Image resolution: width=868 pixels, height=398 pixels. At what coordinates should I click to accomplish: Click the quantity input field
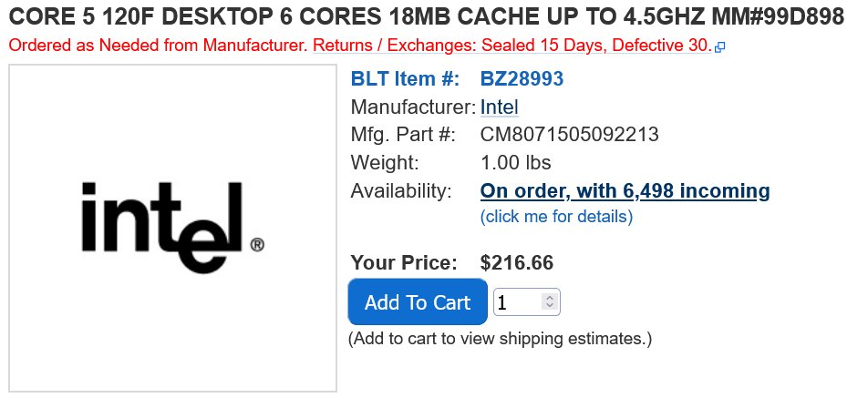[516, 302]
